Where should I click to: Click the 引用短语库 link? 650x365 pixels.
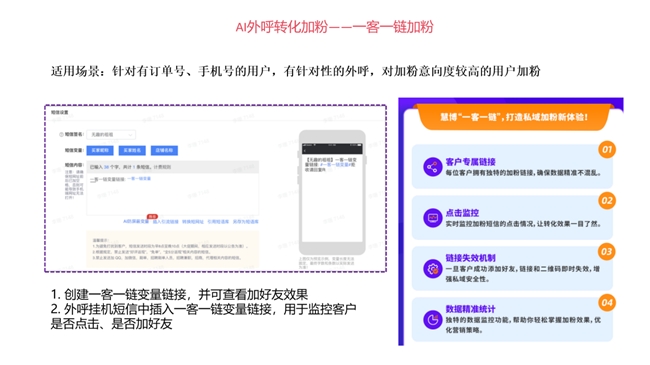pos(218,221)
